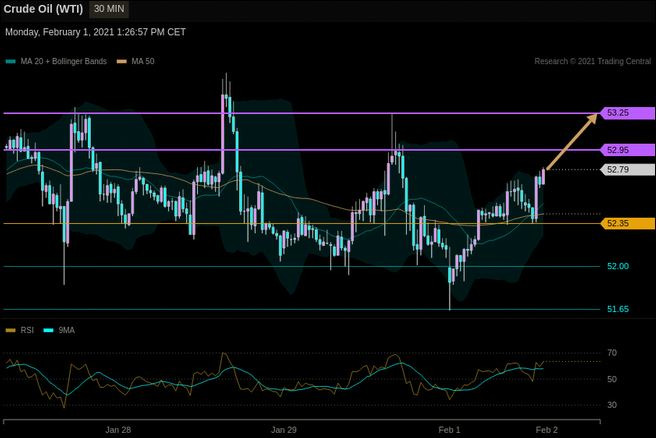656x438 pixels.
Task: Click the Feb 2 date axis label
Action: tap(546, 430)
